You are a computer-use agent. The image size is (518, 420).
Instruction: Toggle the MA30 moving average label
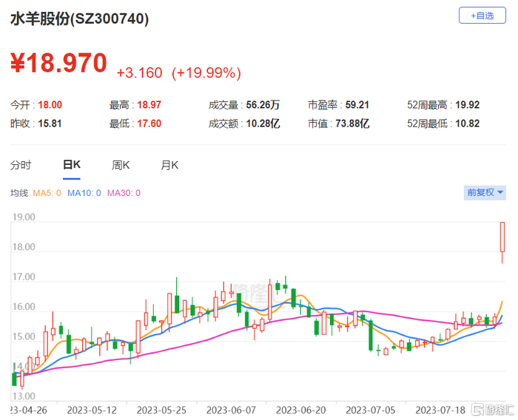(124, 193)
